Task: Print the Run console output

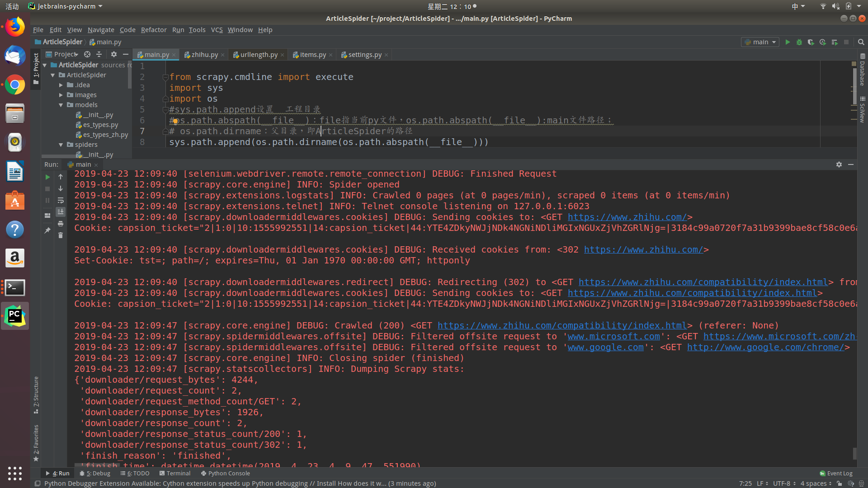Action: (61, 224)
